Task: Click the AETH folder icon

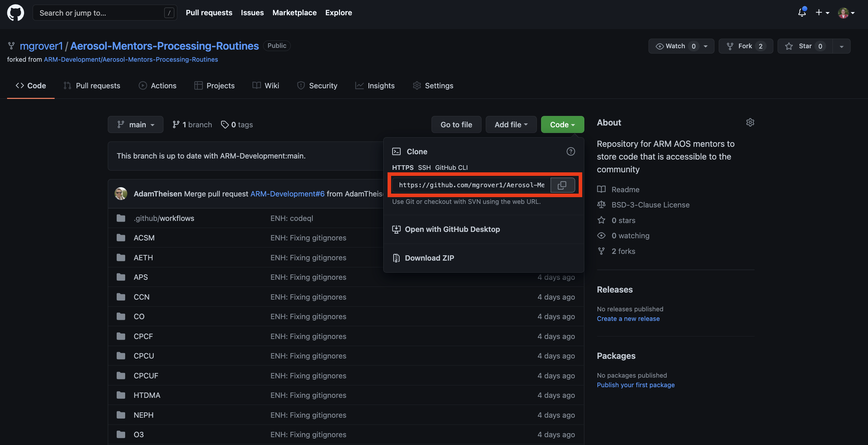Action: point(121,257)
